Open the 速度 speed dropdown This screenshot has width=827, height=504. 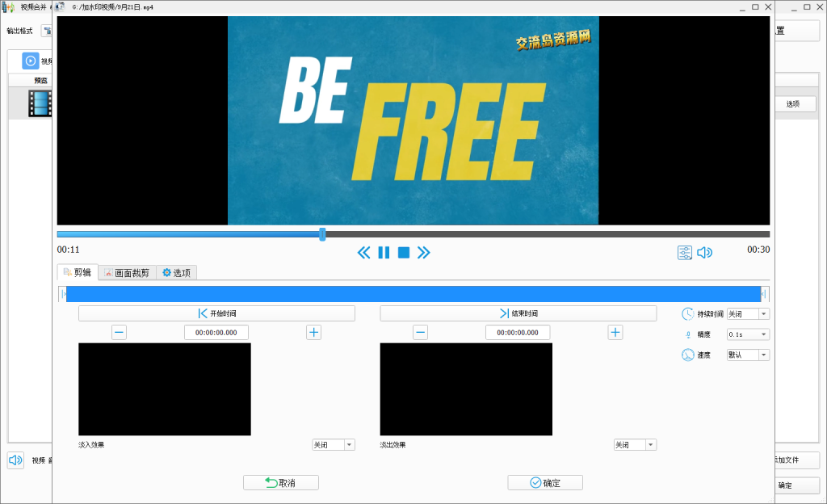[748, 355]
